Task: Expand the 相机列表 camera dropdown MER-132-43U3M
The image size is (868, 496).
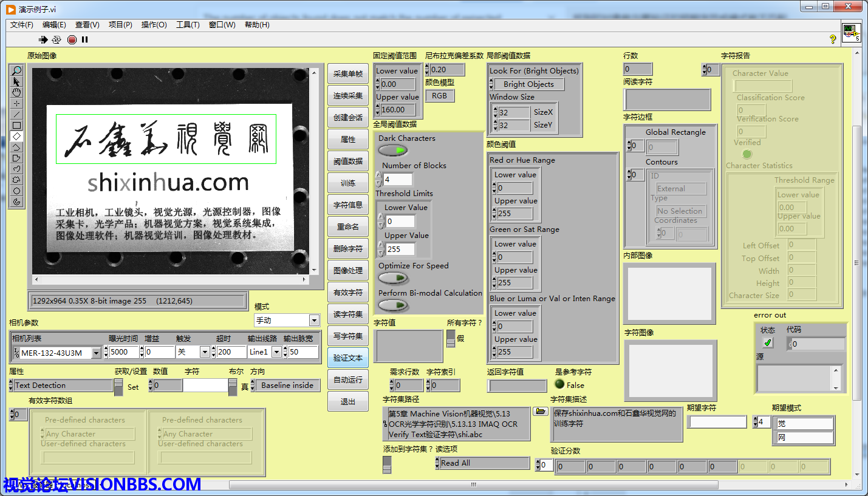Action: tap(96, 353)
